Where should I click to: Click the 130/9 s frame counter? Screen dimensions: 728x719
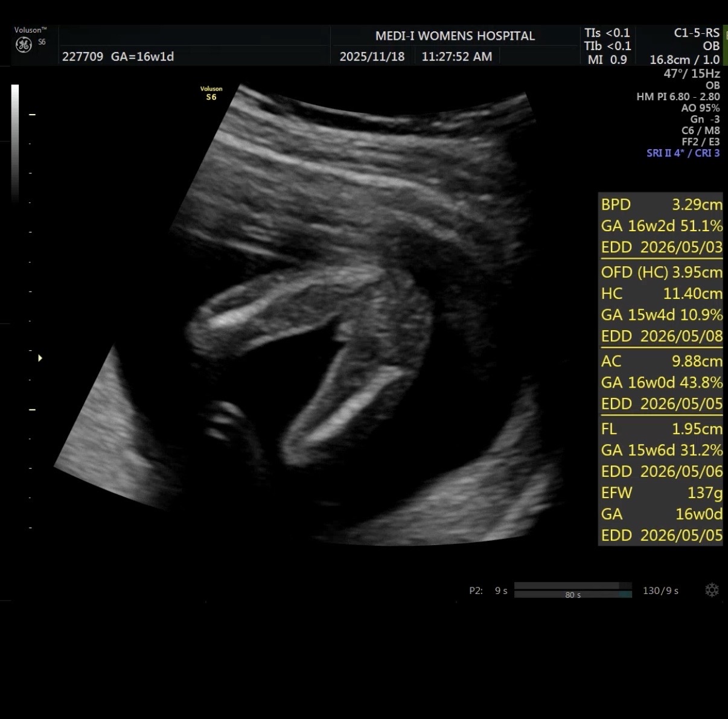[x=660, y=590]
